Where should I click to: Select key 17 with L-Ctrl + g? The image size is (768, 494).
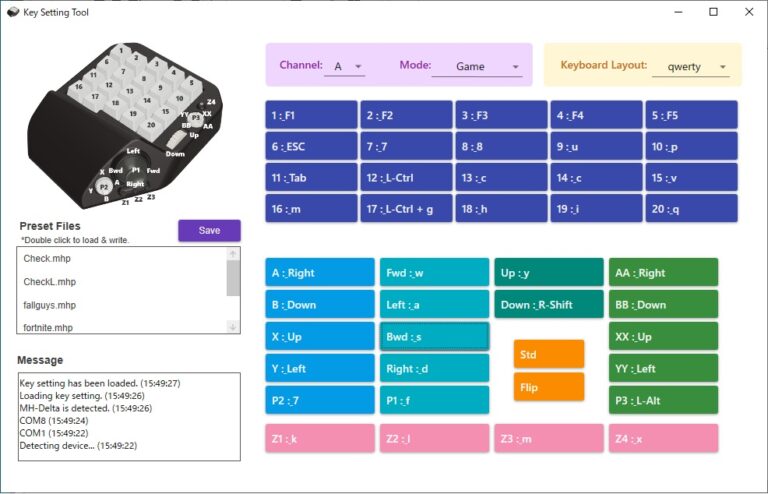406,208
